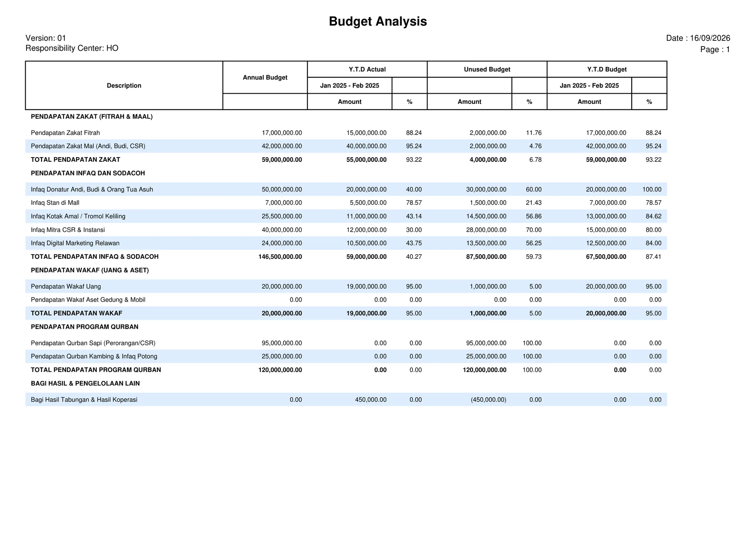
Task: Click the PENDAPATAN INFAQ DAN SODACOH heading
Action: pyautogui.click(x=88, y=173)
